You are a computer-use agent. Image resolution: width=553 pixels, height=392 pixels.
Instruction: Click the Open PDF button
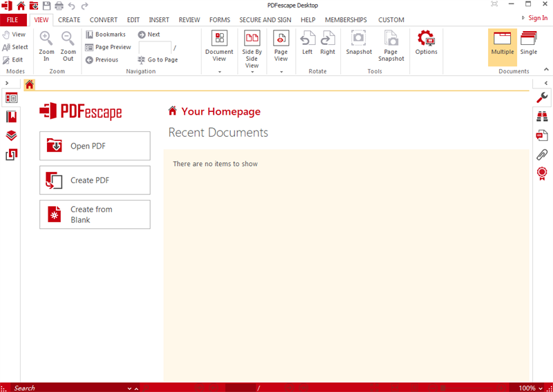pos(95,146)
